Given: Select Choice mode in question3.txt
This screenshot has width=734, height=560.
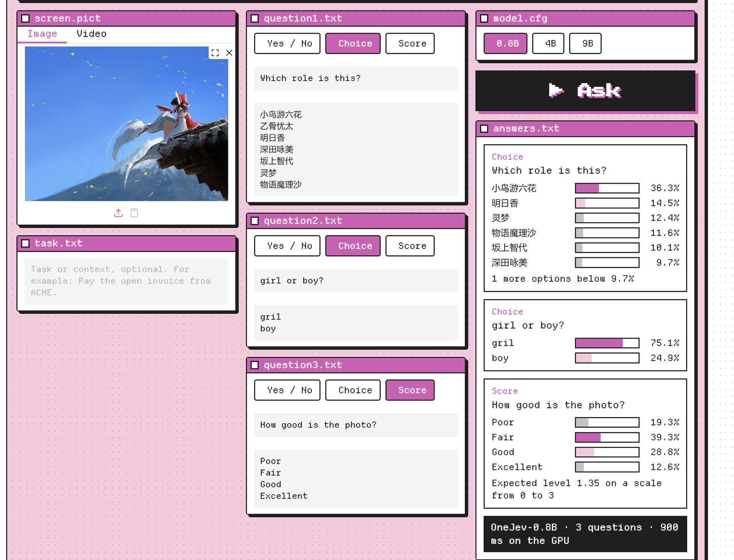Looking at the screenshot, I should click(x=353, y=390).
